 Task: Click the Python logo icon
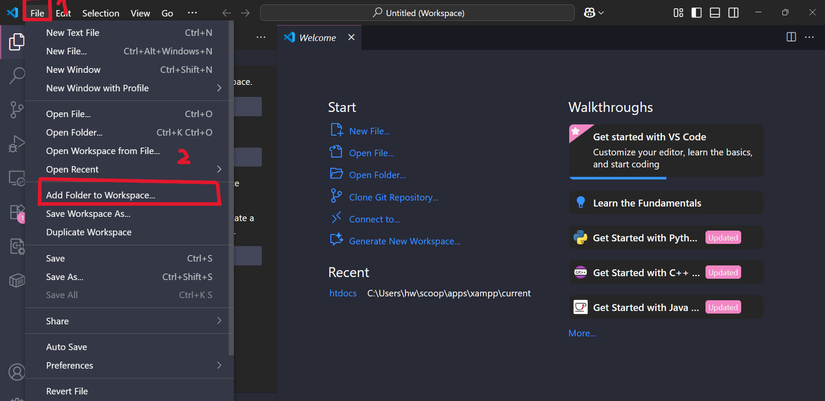[x=580, y=238]
